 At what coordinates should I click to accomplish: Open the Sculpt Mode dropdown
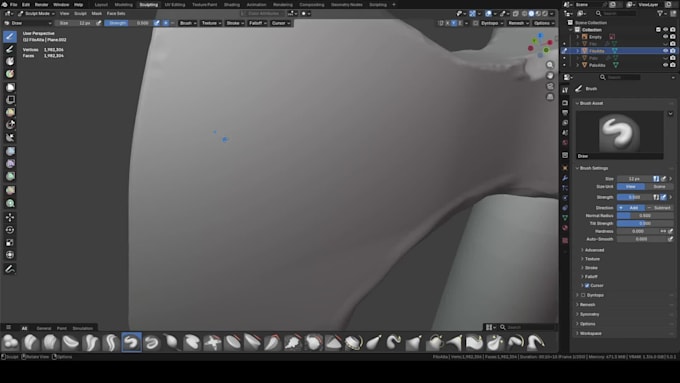[x=36, y=13]
